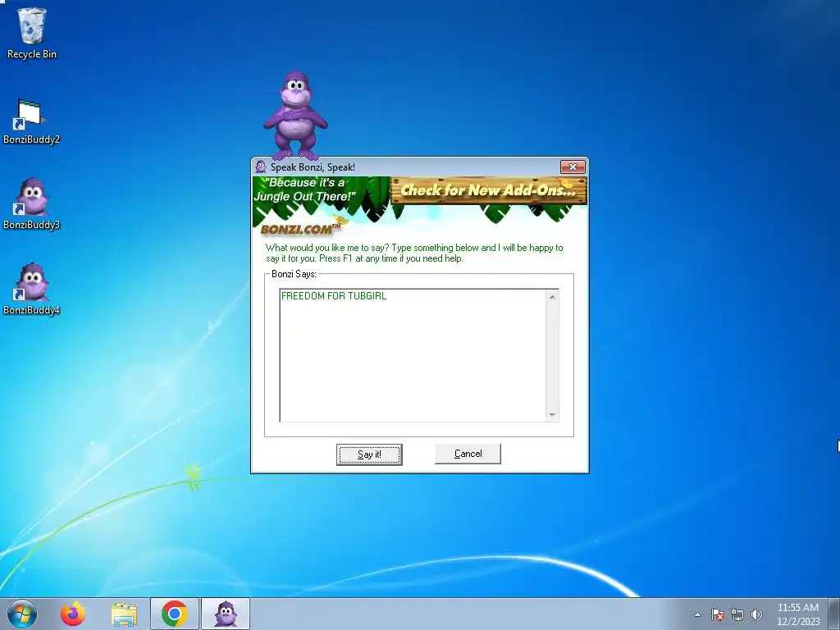Click the FREEDOM FOR TUBGIRL text
Screen dimensions: 840x630
click(x=334, y=295)
